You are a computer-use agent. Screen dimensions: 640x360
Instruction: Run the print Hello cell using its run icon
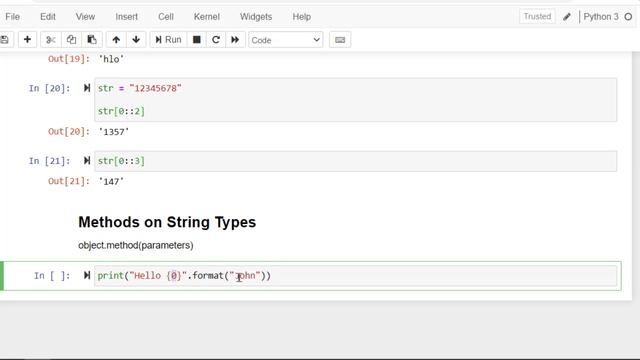coord(87,275)
